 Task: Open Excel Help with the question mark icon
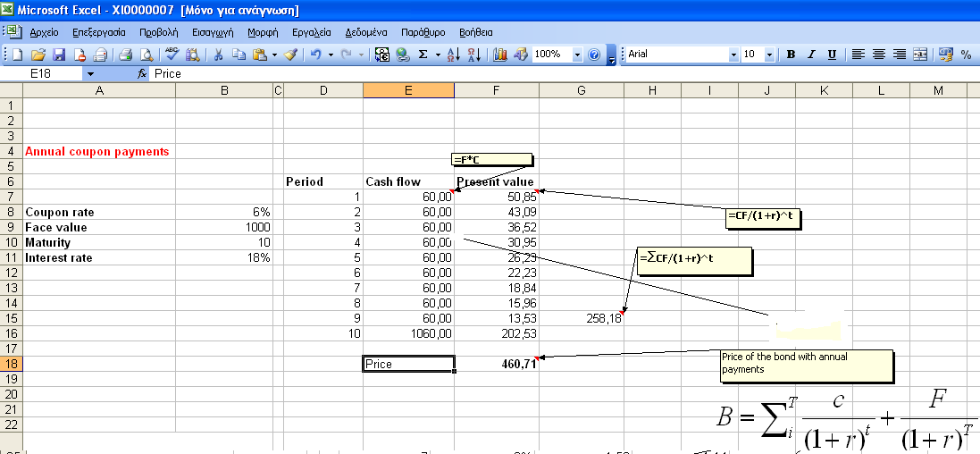coord(594,55)
